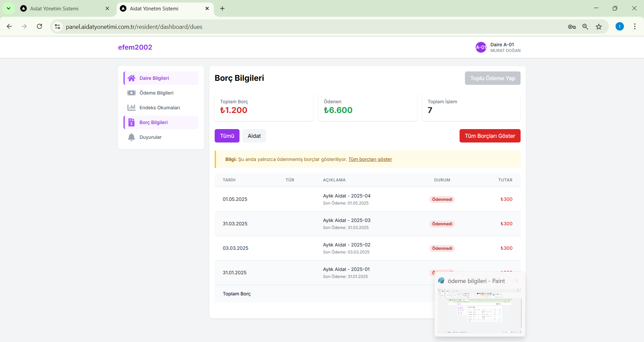The width and height of the screenshot is (644, 342).
Task: Select the Aidat filter
Action: [254, 136]
